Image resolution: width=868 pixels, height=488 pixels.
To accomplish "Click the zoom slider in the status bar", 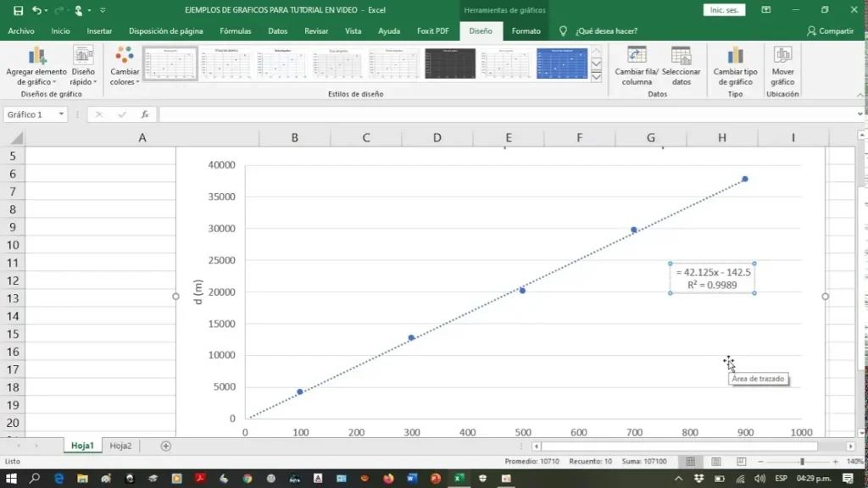I will (x=802, y=462).
